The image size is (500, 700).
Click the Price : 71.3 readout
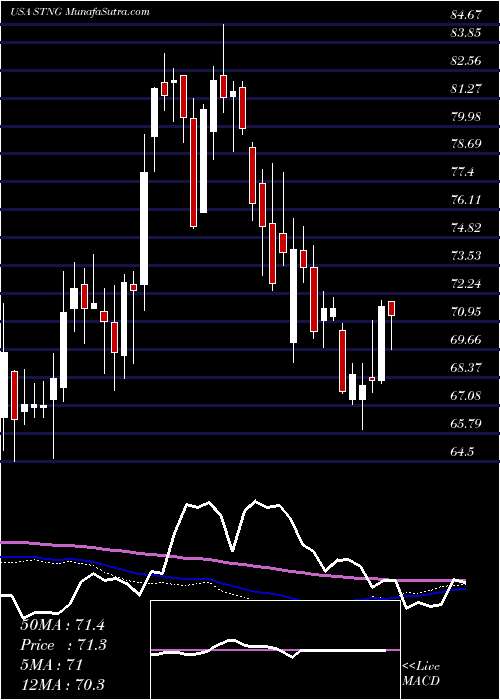63,645
